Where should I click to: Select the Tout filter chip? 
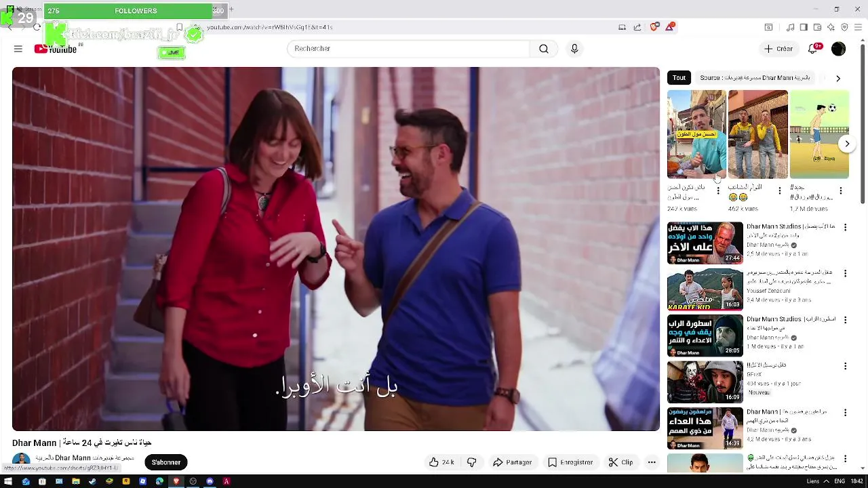(679, 78)
